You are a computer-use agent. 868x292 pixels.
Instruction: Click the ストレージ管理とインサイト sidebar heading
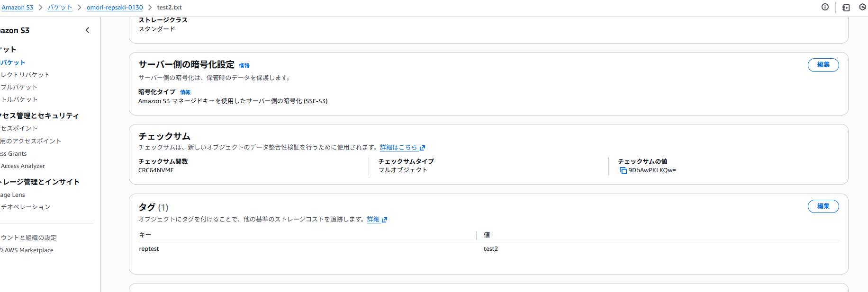[40, 182]
